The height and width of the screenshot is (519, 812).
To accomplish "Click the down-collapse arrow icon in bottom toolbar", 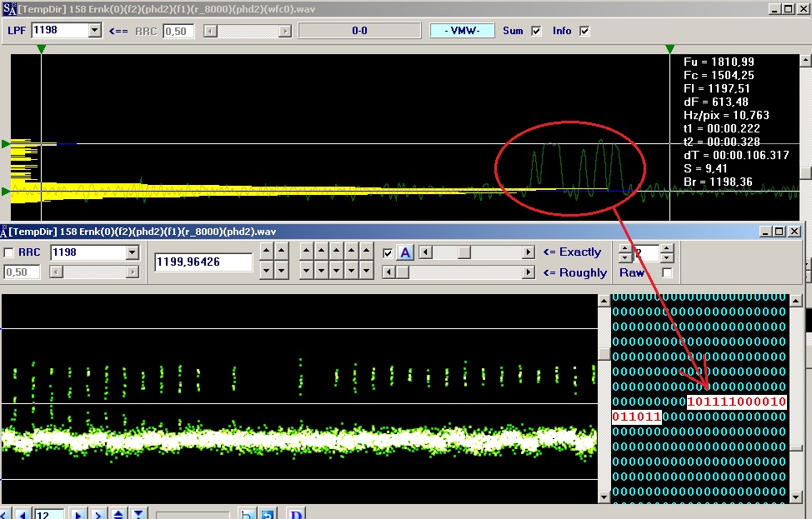I will coord(138,514).
